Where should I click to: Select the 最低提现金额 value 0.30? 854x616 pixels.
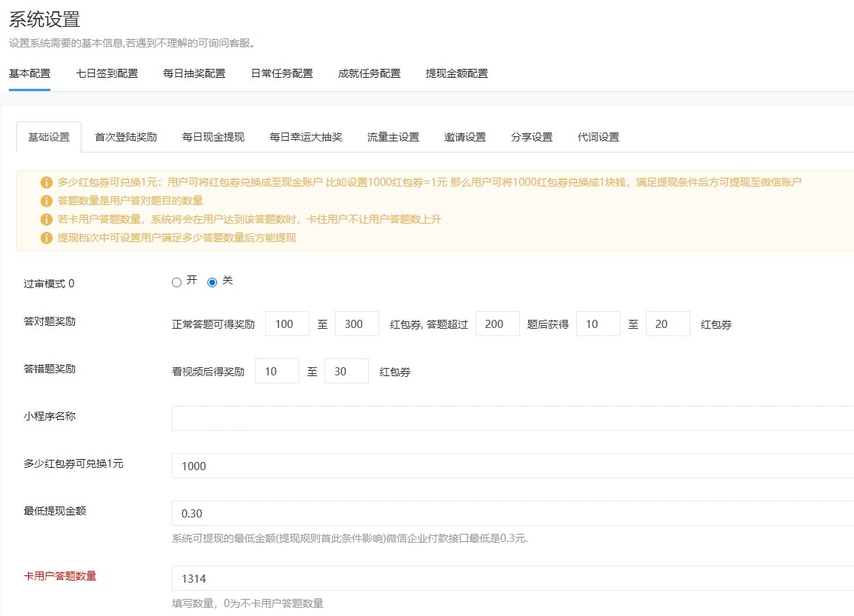pos(444,512)
